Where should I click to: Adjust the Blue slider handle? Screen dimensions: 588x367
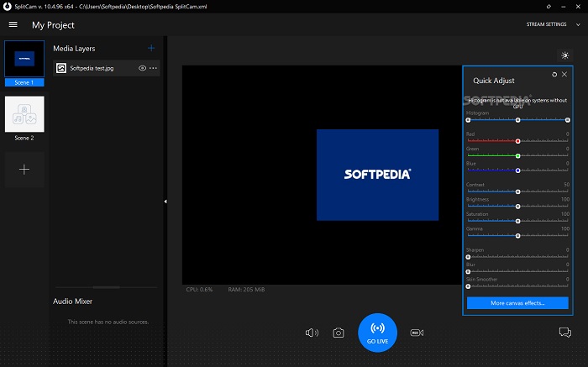[x=518, y=170]
